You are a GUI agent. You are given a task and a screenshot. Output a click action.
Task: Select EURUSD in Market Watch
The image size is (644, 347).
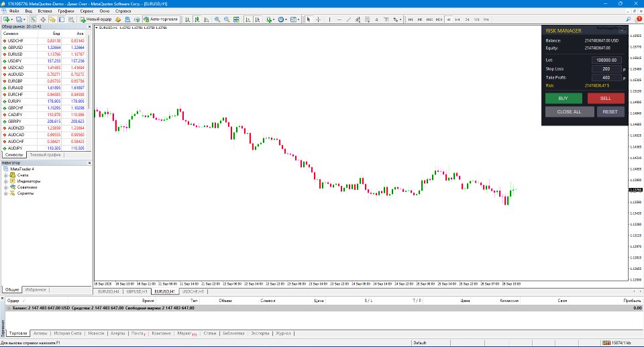tap(44, 54)
